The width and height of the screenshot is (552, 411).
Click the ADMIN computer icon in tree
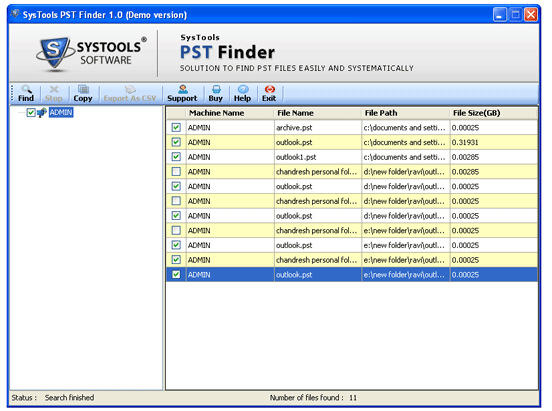click(x=42, y=113)
